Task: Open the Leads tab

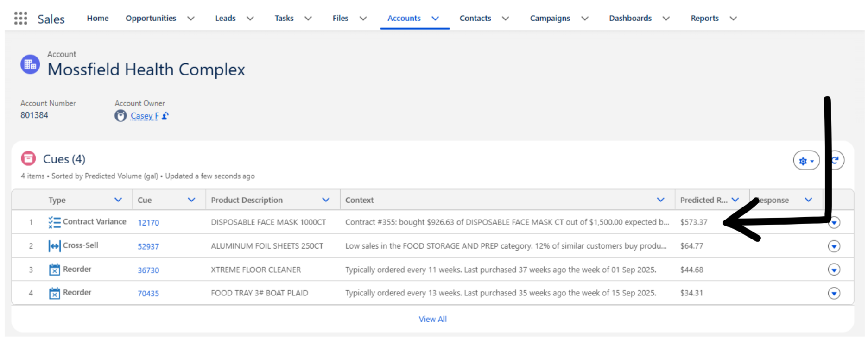Action: point(225,18)
